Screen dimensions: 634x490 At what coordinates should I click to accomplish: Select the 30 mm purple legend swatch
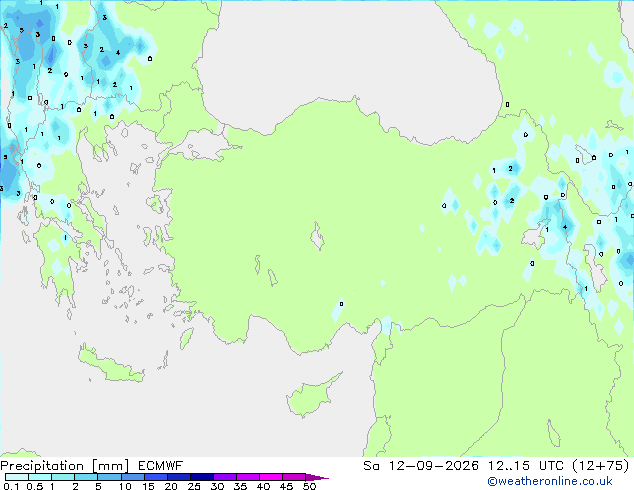[225, 477]
